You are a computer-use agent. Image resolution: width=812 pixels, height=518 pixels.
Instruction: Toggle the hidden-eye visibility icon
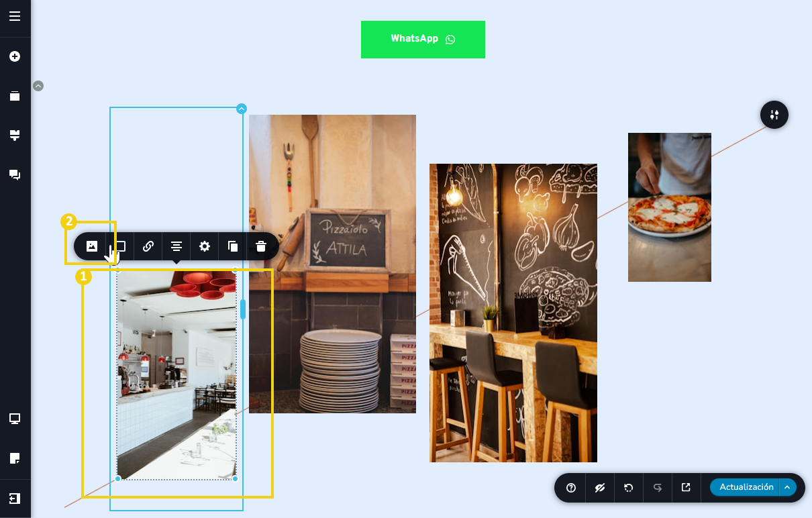pos(600,488)
